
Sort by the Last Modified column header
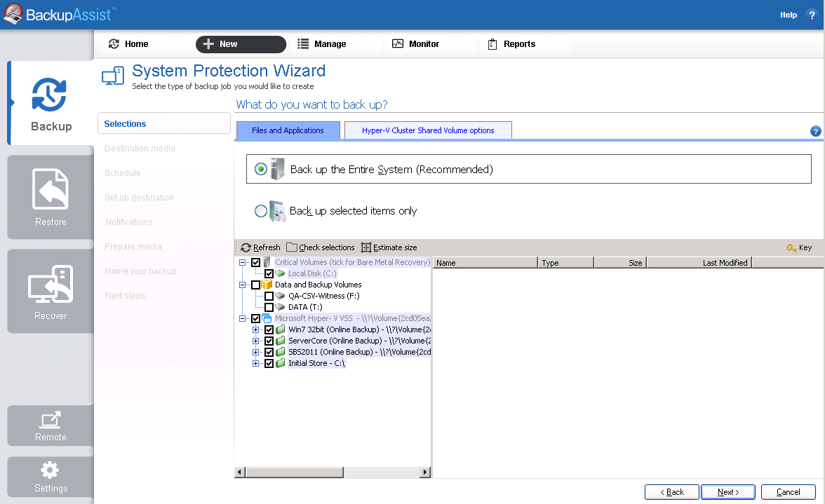[x=699, y=263]
